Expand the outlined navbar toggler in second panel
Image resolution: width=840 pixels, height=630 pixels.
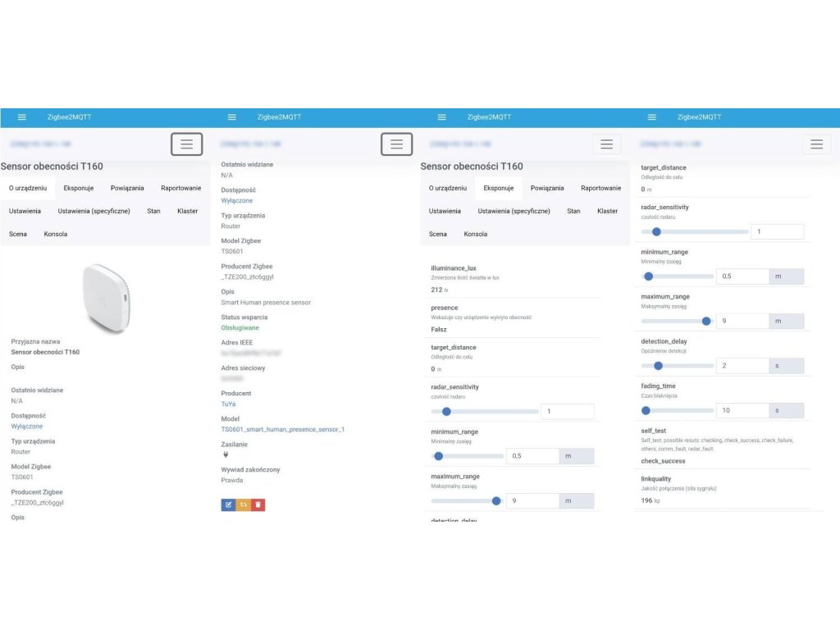coord(396,144)
